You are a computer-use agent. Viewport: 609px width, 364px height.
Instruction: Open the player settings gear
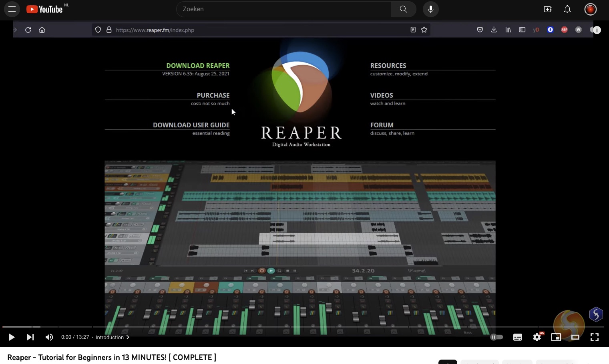[537, 337]
